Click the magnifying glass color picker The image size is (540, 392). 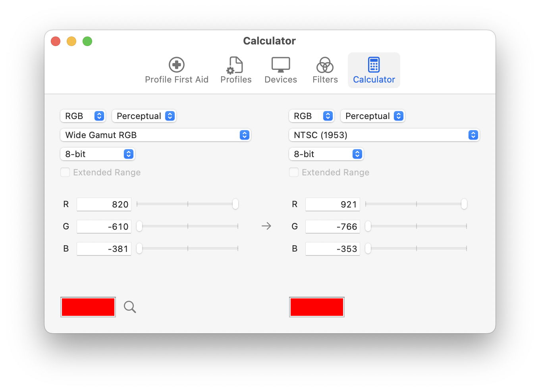point(130,307)
